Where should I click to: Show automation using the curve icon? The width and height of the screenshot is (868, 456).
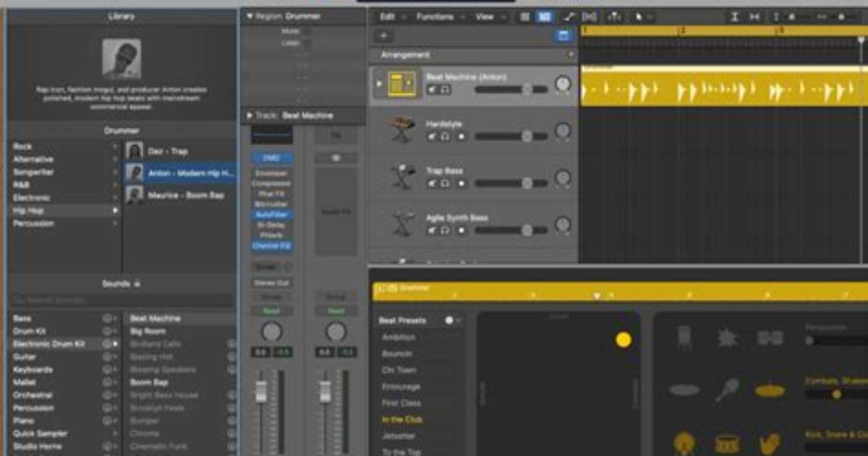[568, 17]
